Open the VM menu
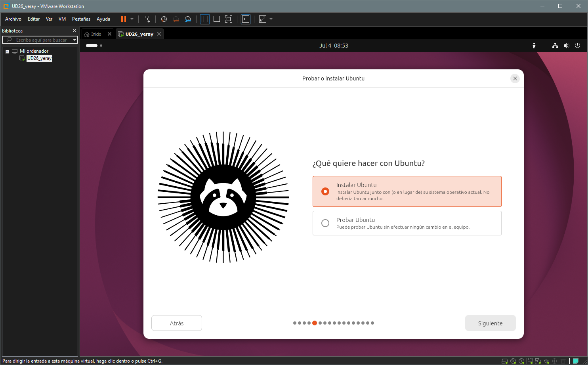Image resolution: width=588 pixels, height=365 pixels. [x=62, y=19]
